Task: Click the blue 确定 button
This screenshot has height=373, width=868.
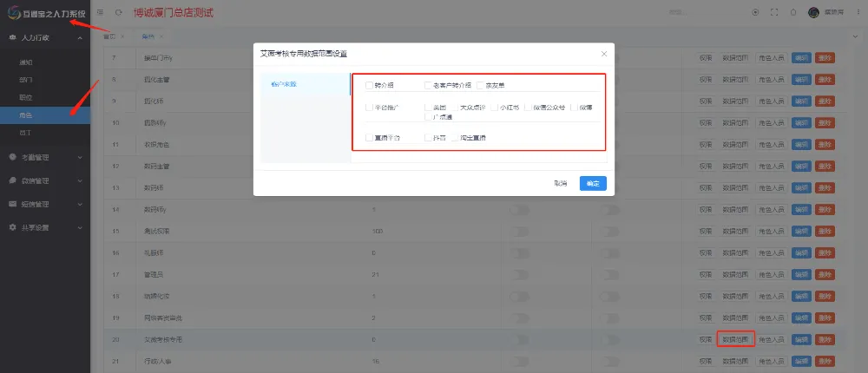Action: pyautogui.click(x=593, y=184)
